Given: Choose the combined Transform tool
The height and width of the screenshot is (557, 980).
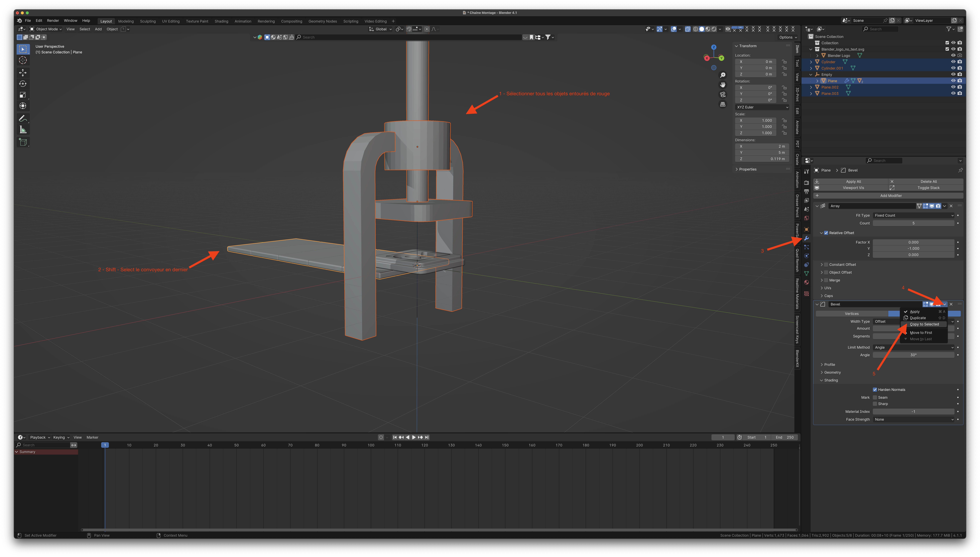Looking at the screenshot, I should (x=23, y=106).
